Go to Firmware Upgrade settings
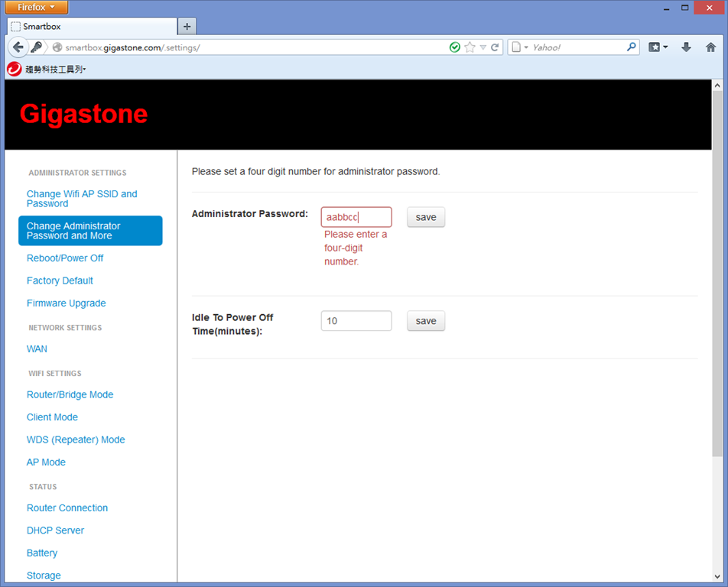 (x=67, y=303)
